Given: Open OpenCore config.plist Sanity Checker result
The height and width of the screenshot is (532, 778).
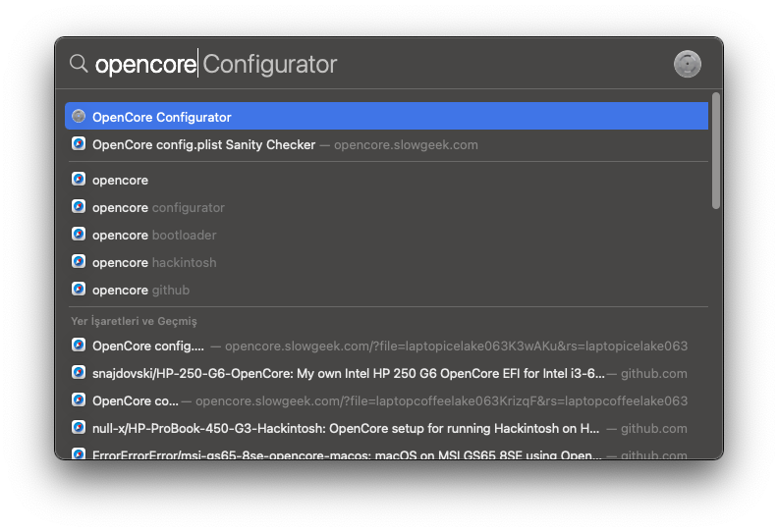Looking at the screenshot, I should click(x=203, y=144).
